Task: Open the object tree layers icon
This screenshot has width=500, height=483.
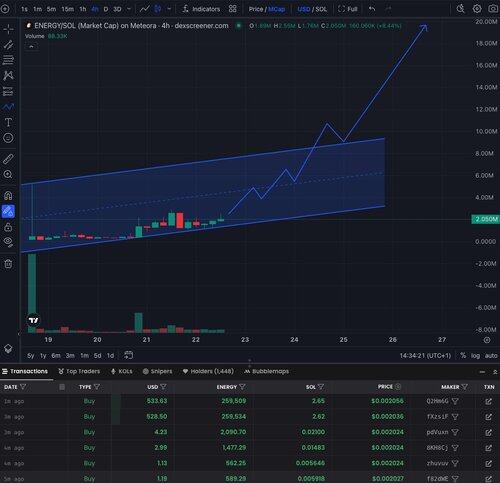Action: [8, 349]
